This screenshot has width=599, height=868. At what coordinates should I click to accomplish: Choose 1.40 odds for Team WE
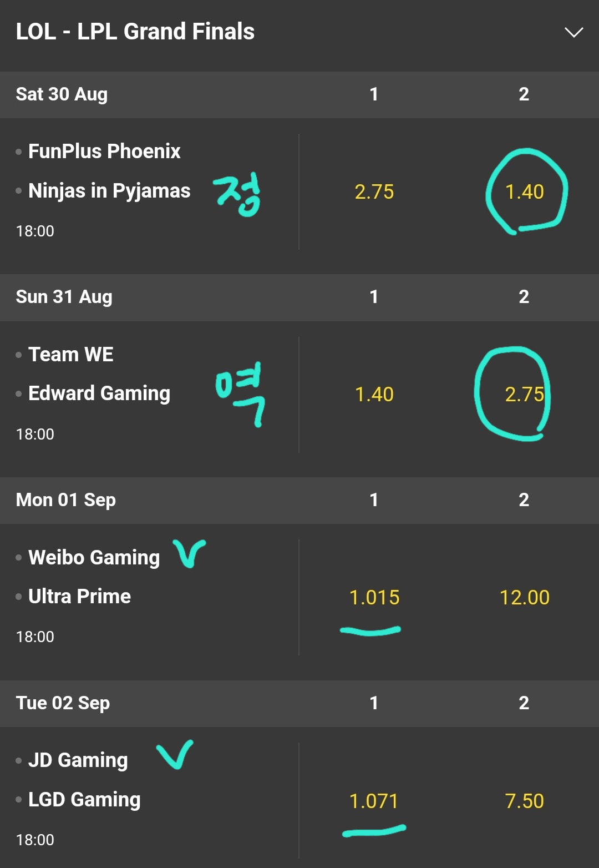(x=374, y=395)
